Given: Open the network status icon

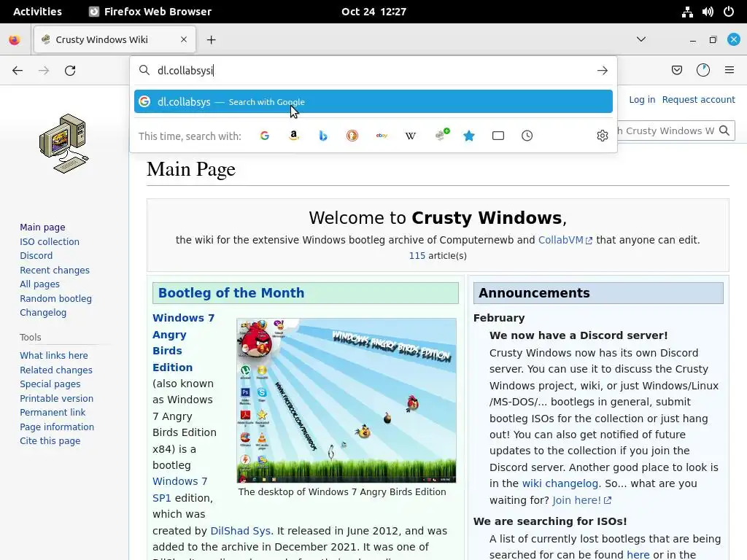Looking at the screenshot, I should pyautogui.click(x=687, y=12).
